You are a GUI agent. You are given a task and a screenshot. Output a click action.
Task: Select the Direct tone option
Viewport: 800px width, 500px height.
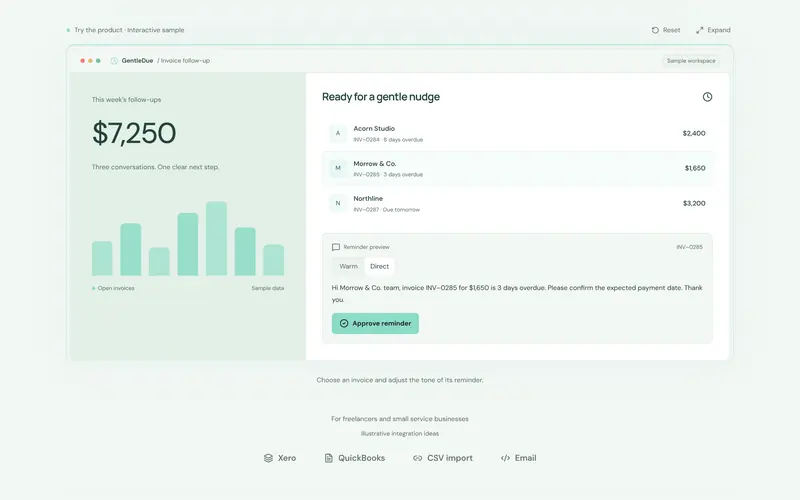(379, 266)
